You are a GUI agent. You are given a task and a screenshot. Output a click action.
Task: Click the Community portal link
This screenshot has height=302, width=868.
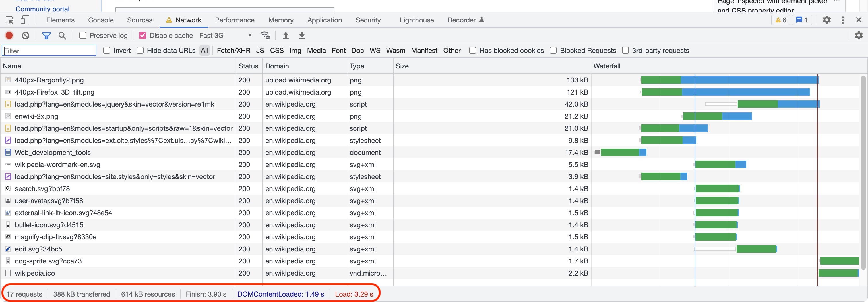42,9
